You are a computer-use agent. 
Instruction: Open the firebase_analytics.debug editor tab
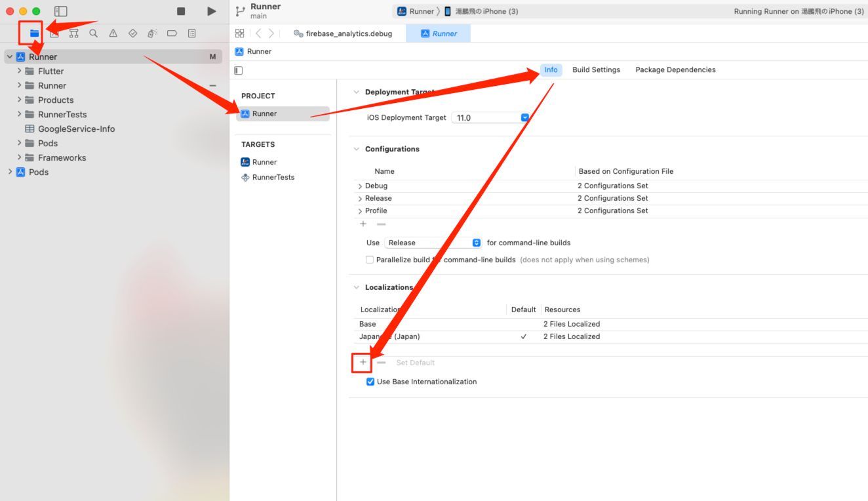343,33
